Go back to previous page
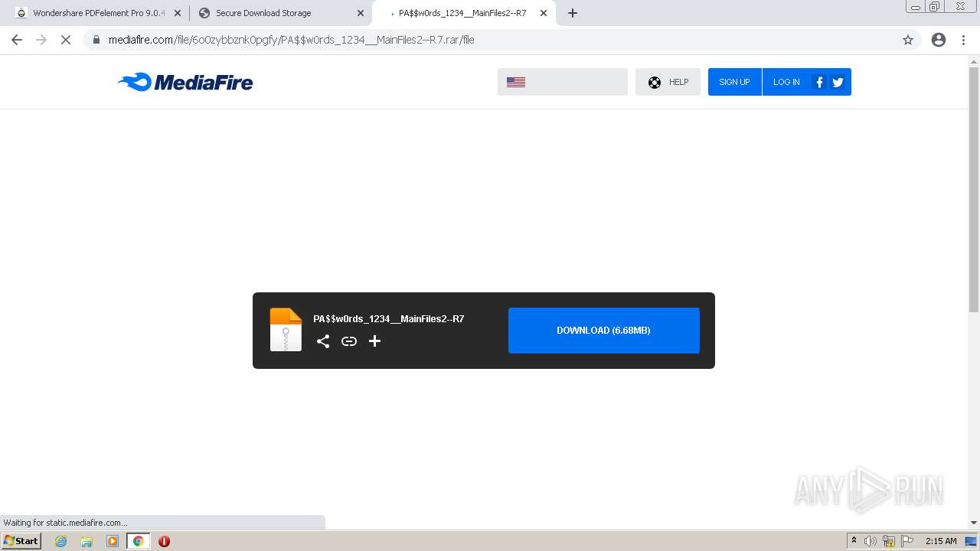This screenshot has width=980, height=551. (x=17, y=40)
